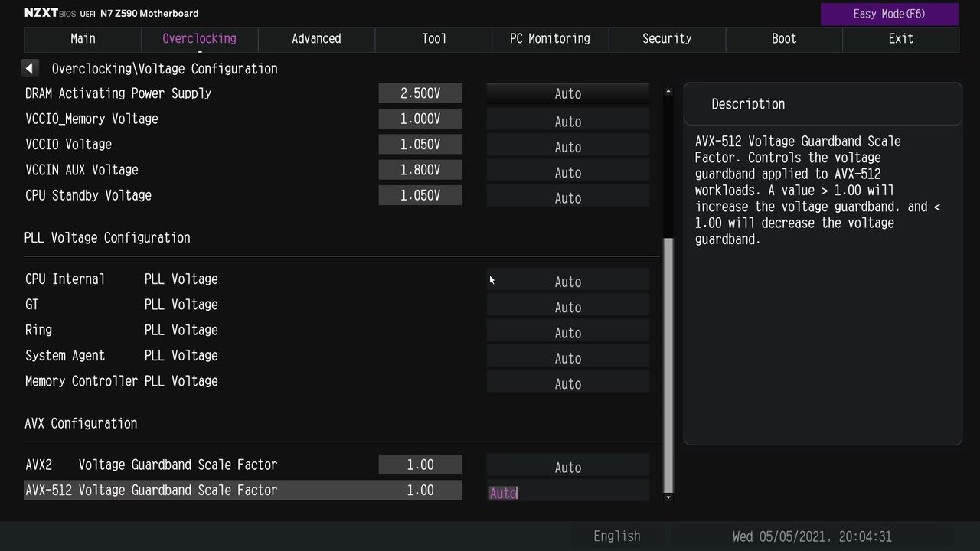The image size is (980, 551).
Task: Click the scrollbar down arrow
Action: pyautogui.click(x=668, y=497)
